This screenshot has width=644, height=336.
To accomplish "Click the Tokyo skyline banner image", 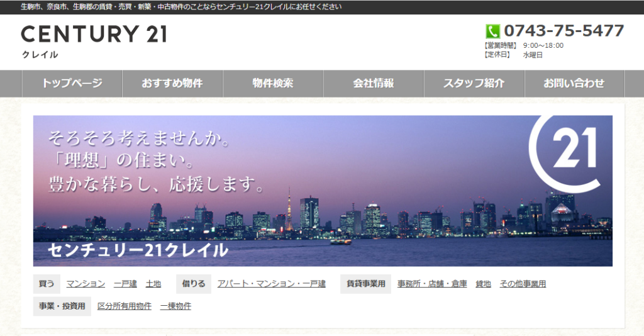I will pos(323,191).
